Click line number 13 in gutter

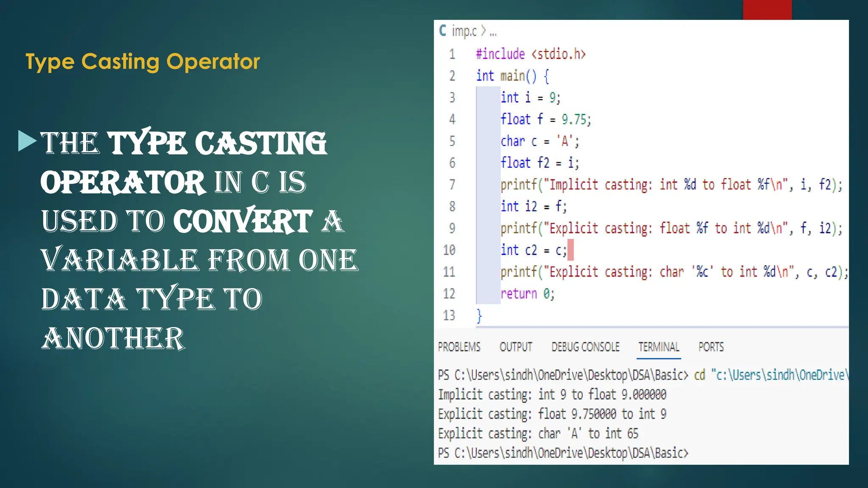point(449,315)
